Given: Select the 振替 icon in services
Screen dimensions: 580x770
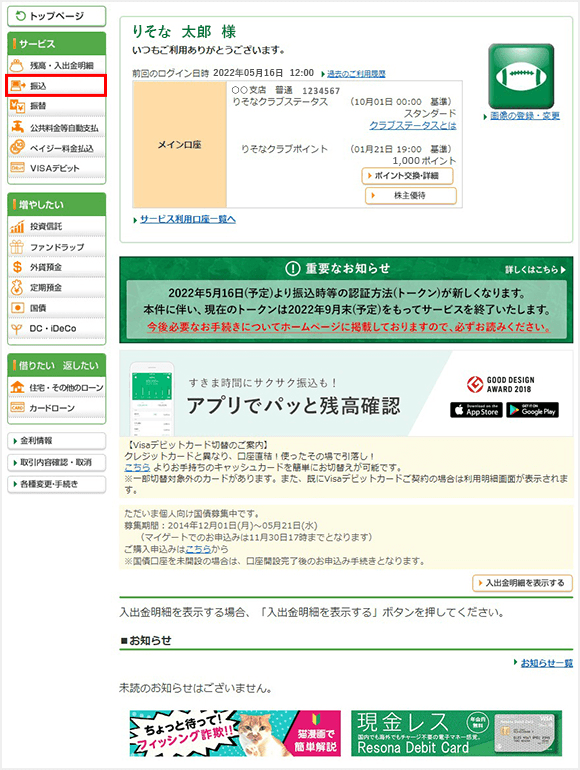Looking at the screenshot, I should (18, 106).
